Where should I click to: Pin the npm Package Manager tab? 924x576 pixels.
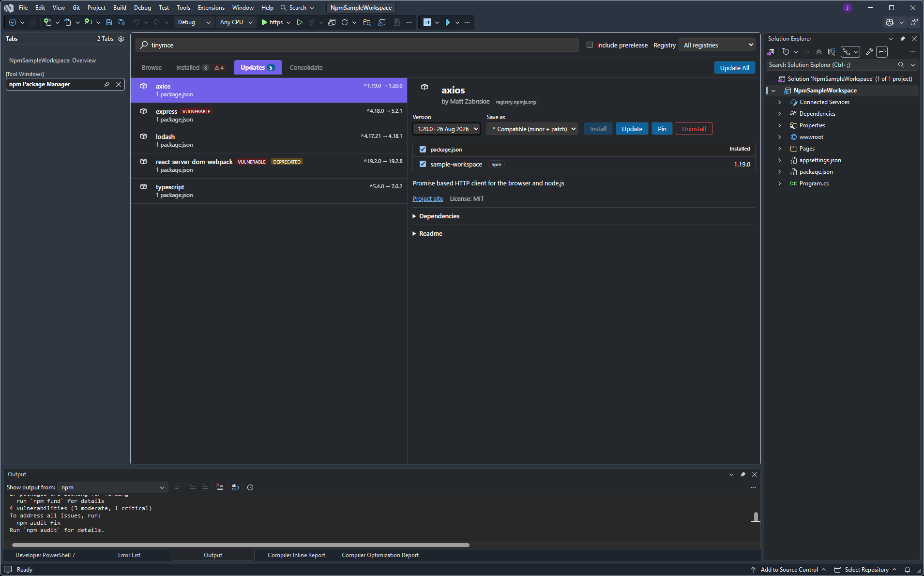tap(107, 84)
